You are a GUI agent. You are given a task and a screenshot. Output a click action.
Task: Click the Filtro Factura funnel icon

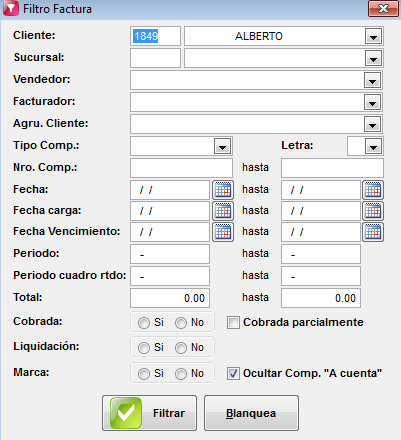[11, 8]
